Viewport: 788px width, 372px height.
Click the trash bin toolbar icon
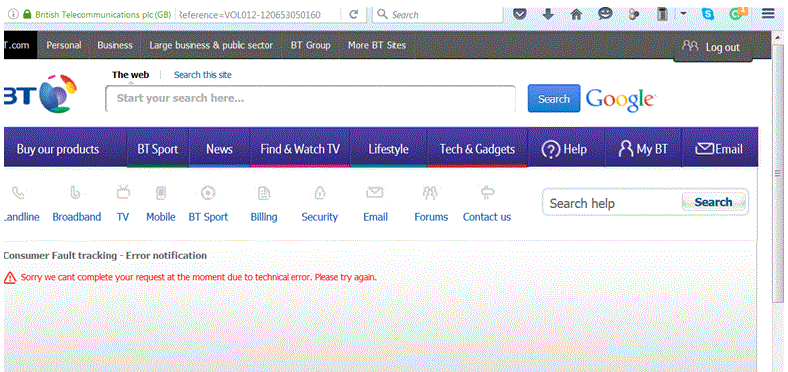tap(662, 14)
